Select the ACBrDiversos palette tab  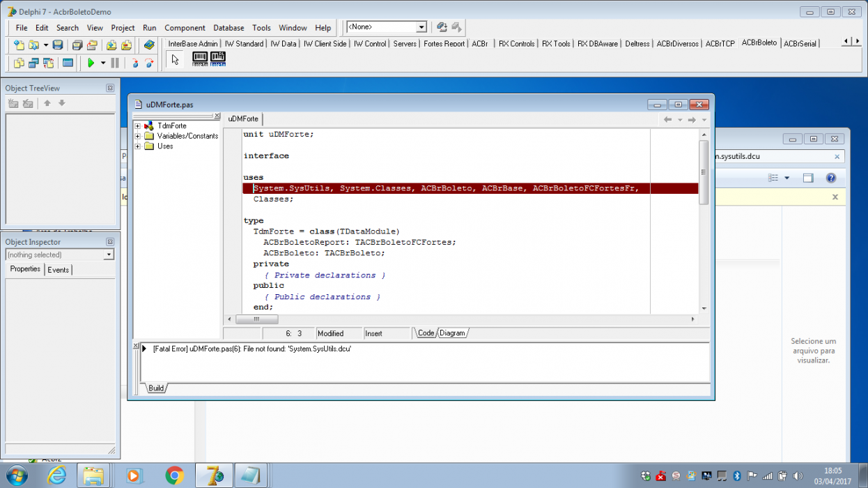pyautogui.click(x=677, y=44)
